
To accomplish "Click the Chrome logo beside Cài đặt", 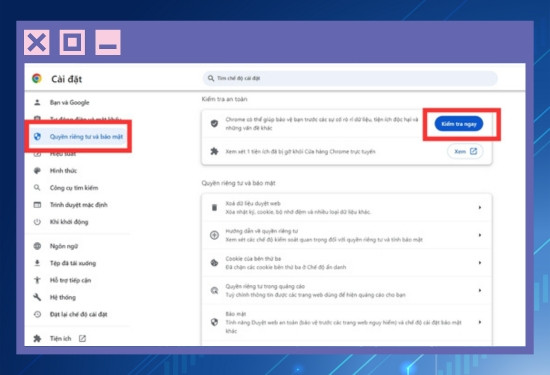I will (37, 78).
